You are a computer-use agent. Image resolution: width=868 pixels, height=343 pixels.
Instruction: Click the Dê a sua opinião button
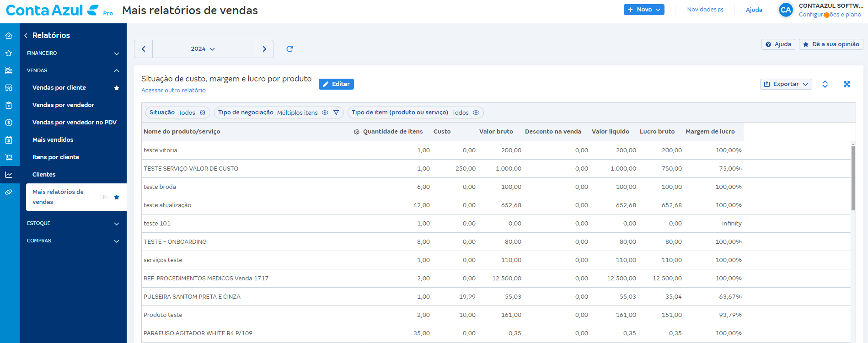(831, 44)
